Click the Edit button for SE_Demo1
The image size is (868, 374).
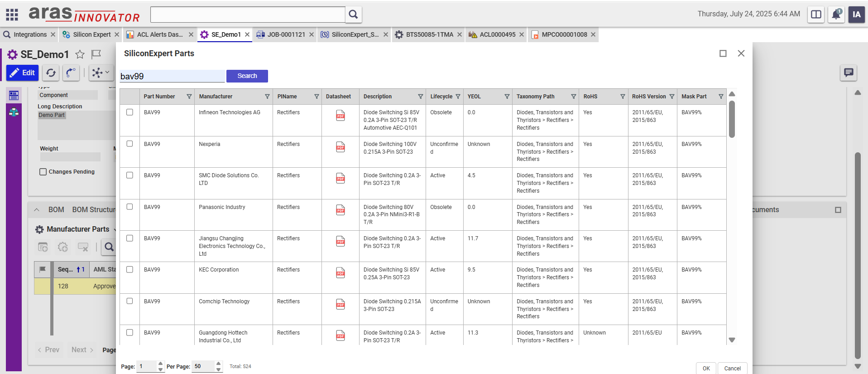23,73
